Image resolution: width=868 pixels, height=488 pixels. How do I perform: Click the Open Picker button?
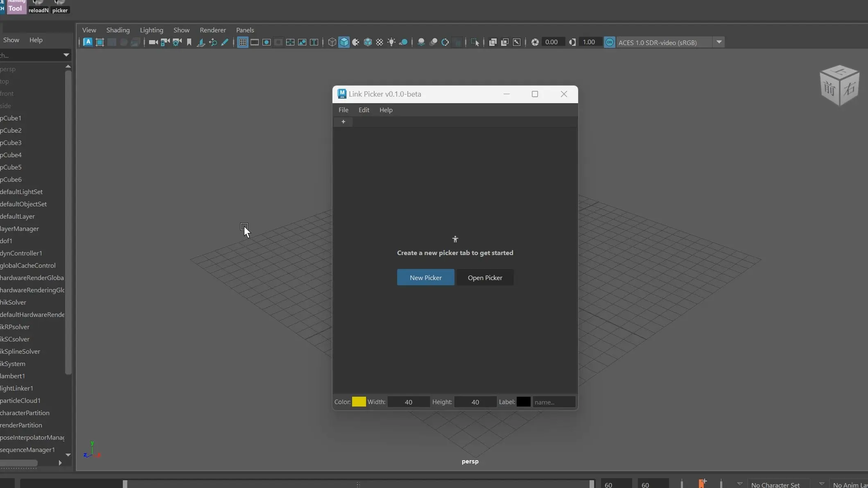485,277
